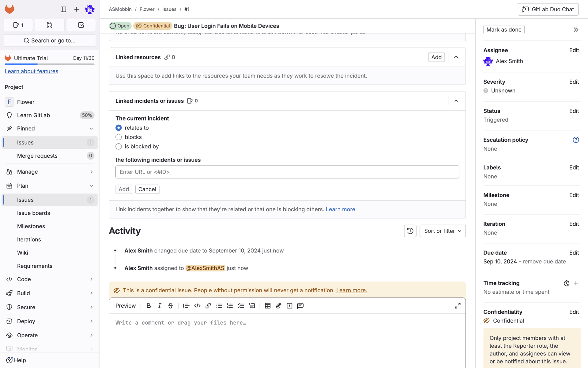Toggle activity history sort order icon
The height and width of the screenshot is (368, 588).
click(x=410, y=231)
